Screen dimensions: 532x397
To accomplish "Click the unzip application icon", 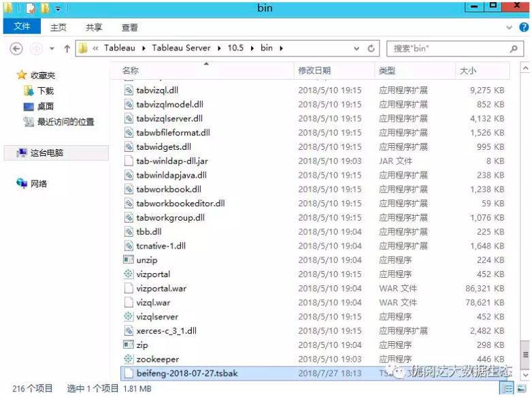I will [x=129, y=260].
